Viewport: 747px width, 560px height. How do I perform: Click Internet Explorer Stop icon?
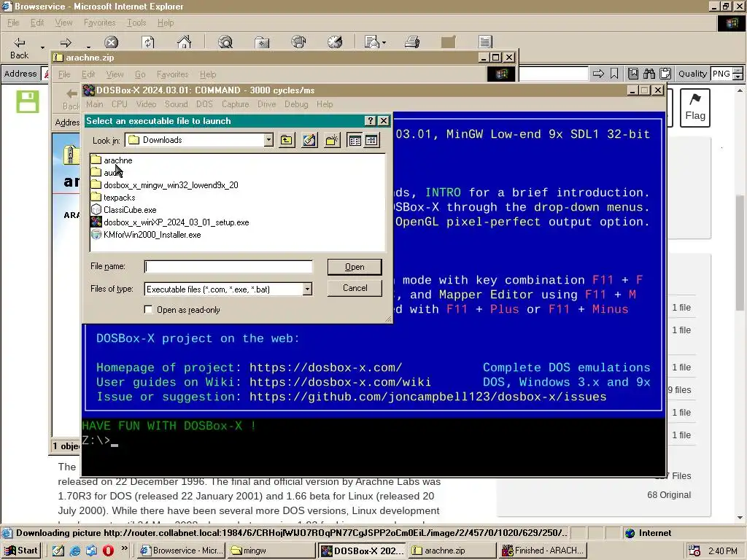tap(111, 42)
